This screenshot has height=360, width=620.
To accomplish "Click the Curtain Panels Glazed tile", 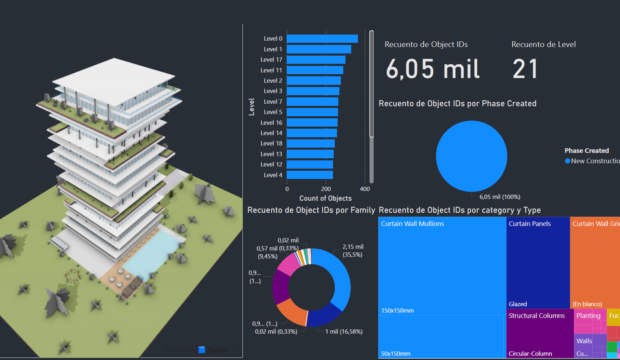I will [x=538, y=263].
